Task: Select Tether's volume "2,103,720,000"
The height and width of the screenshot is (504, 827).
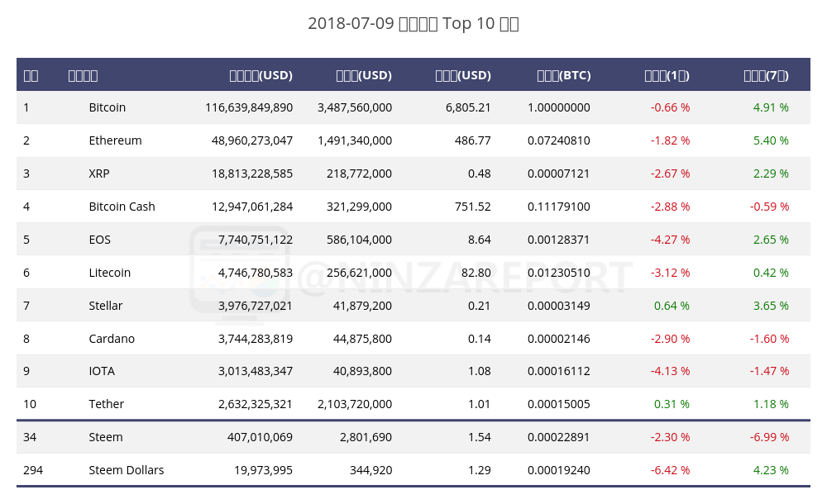Action: point(355,404)
